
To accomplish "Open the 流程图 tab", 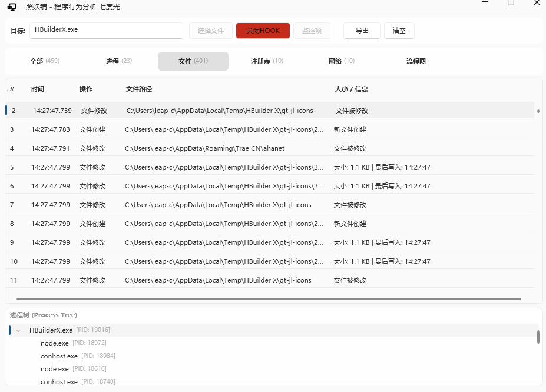I will (x=416, y=61).
